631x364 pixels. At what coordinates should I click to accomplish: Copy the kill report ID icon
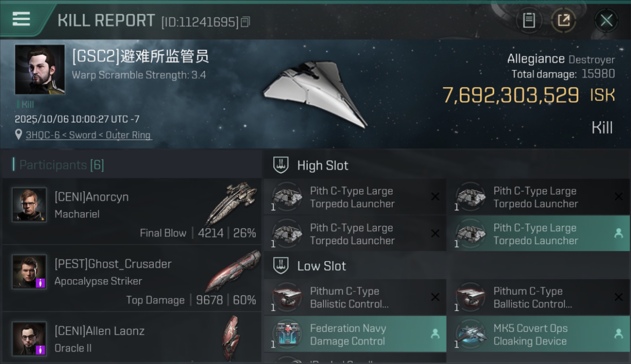click(246, 22)
